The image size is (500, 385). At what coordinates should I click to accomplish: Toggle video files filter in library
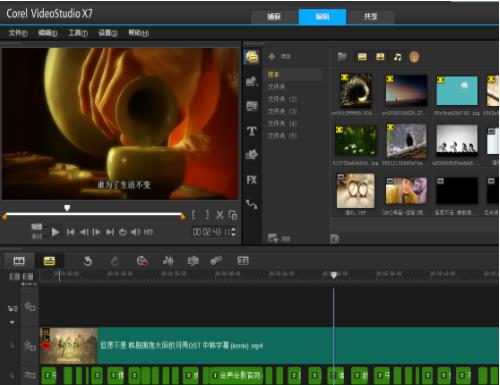362,57
